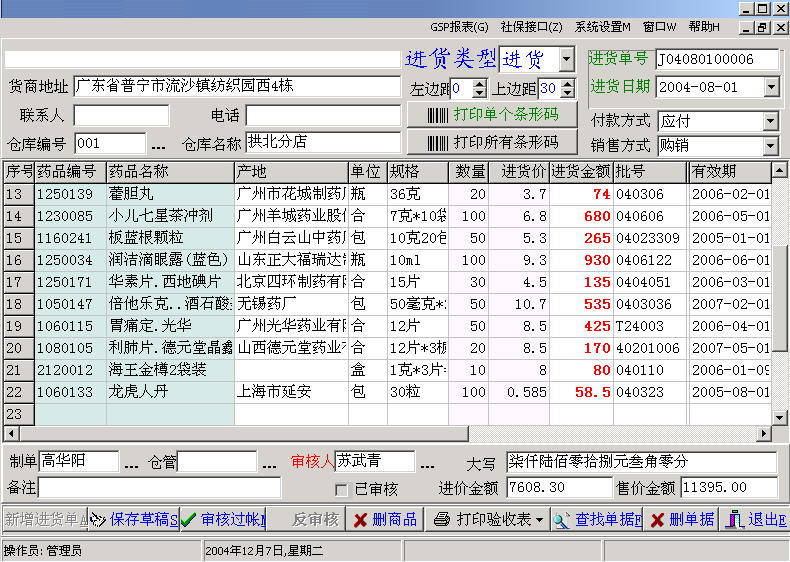Click the vertical scrollbar thumb of the table

click(779, 296)
